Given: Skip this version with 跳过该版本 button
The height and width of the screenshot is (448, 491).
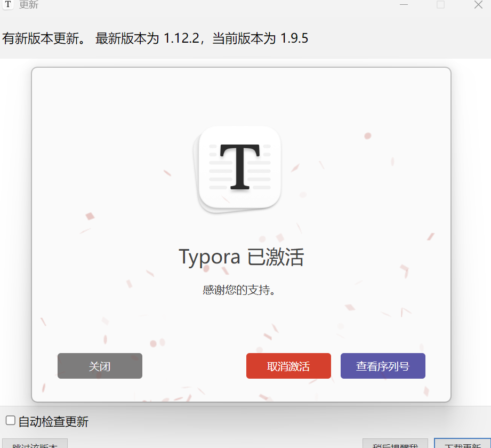Looking at the screenshot, I should 35,444.
